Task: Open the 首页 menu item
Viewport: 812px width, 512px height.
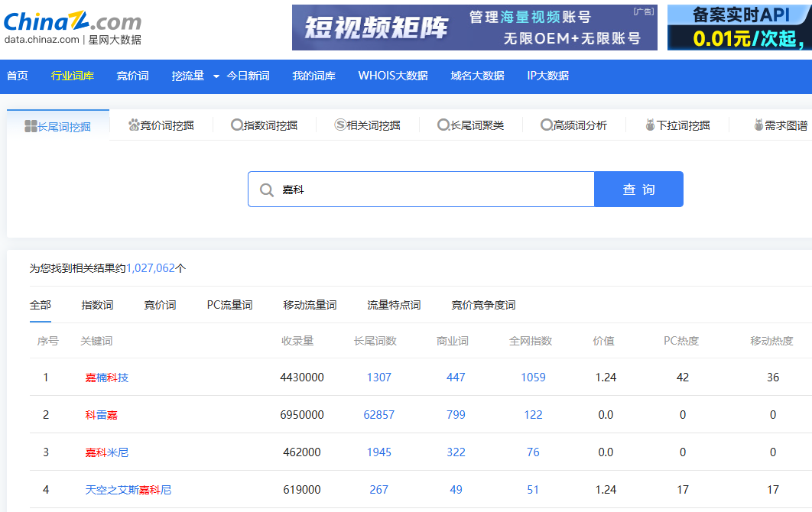Action: [x=17, y=76]
